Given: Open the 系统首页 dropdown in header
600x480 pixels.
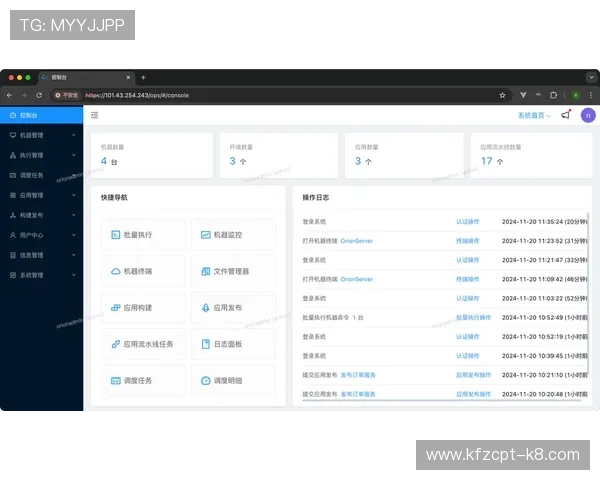Looking at the screenshot, I should coord(533,116).
